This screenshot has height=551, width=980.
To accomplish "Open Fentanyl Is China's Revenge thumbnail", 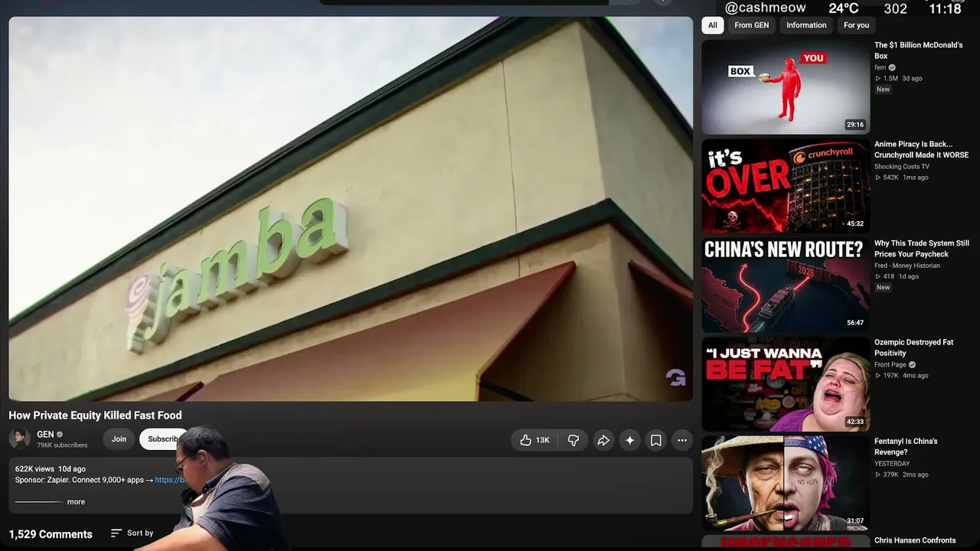I will click(x=786, y=483).
